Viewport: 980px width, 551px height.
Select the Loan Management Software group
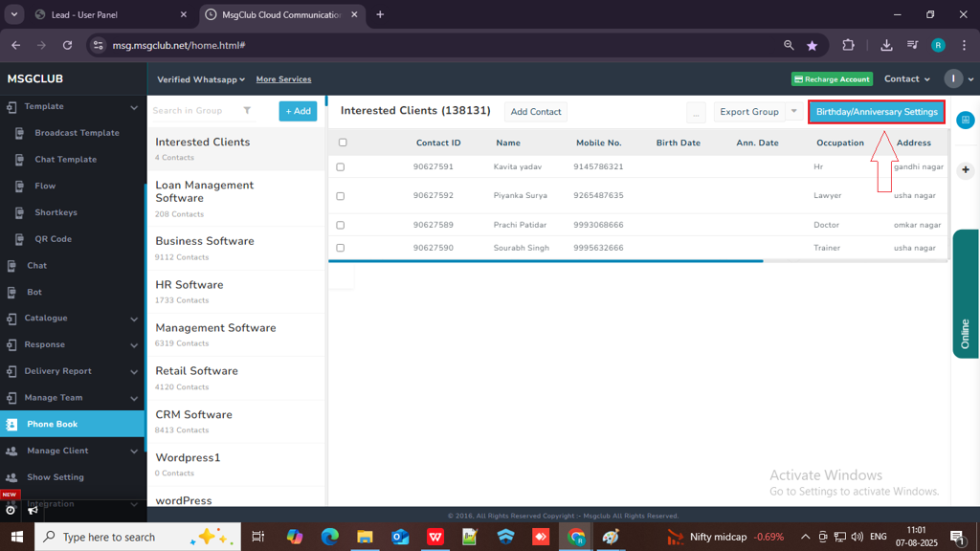[x=236, y=199]
